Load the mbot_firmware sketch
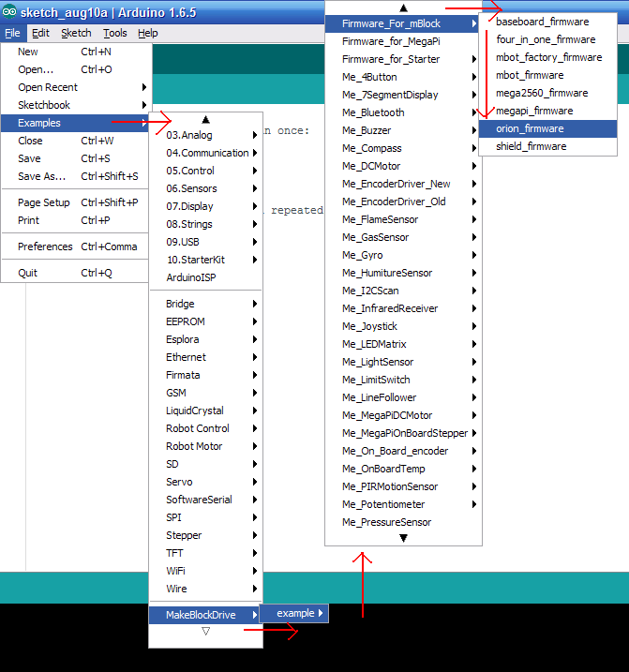This screenshot has height=672, width=629. click(x=548, y=75)
